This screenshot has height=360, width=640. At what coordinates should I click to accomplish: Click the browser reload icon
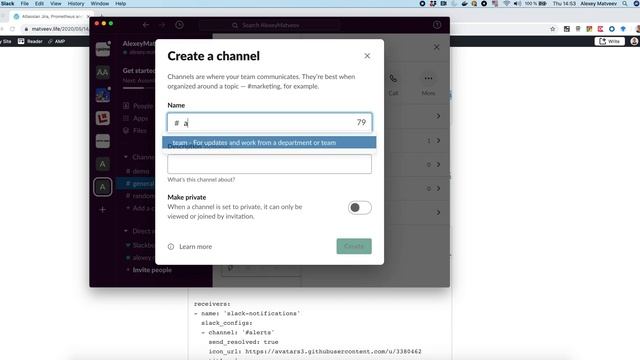click(x=12, y=29)
